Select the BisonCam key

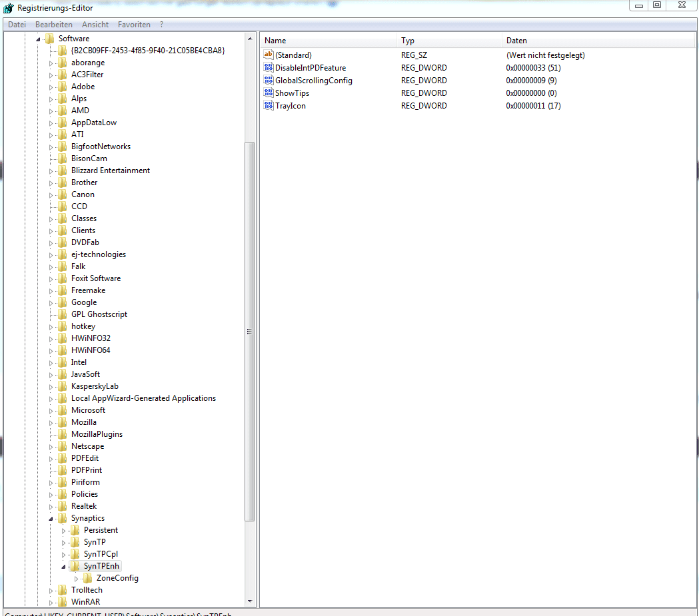(x=89, y=158)
